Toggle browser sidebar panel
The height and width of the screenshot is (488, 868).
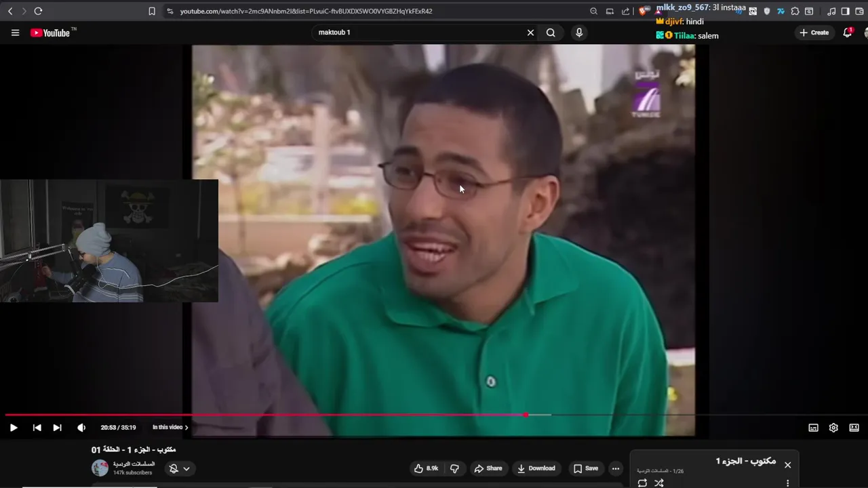(845, 11)
